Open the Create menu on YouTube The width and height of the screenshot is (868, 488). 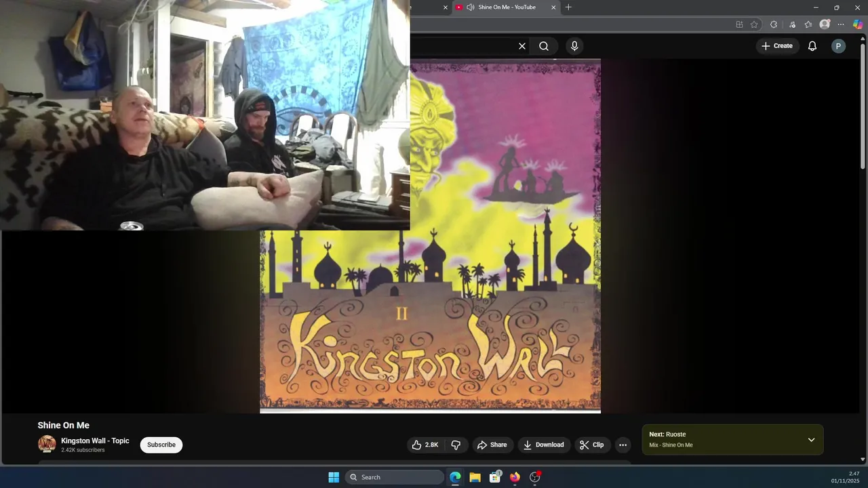[777, 46]
